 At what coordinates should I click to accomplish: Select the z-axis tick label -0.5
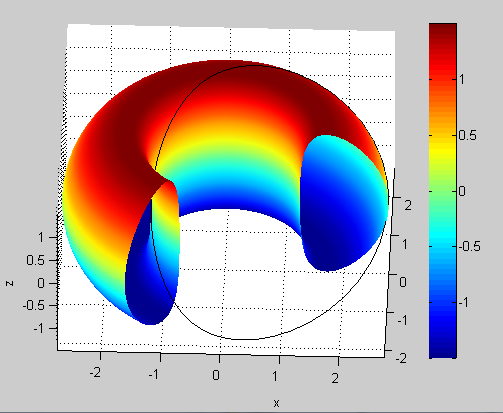33,305
